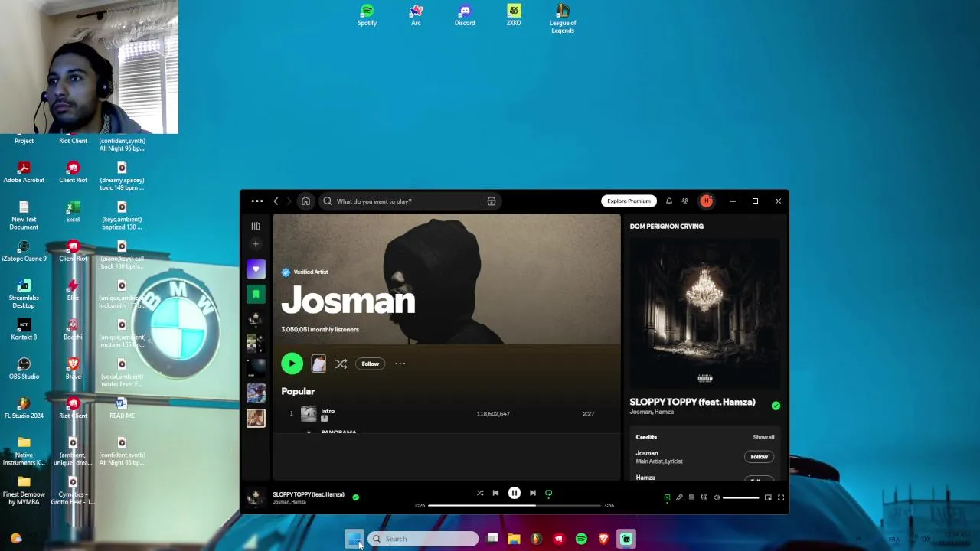Select the Kontakt 8 desktop icon

[24, 329]
